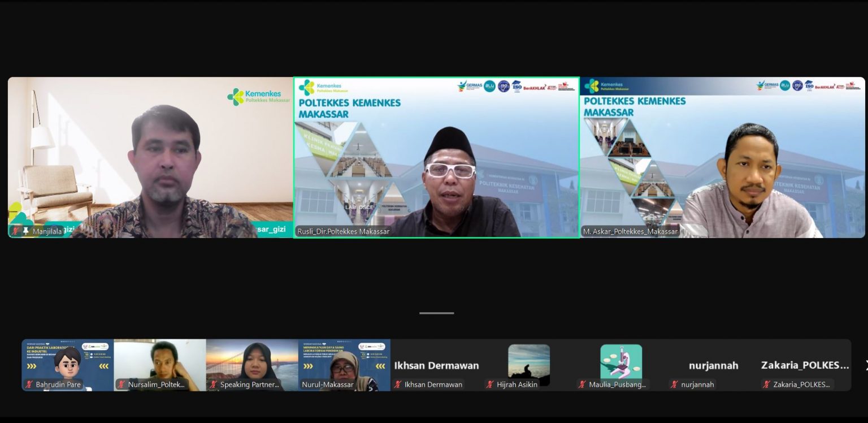This screenshot has height=423, width=868.
Task: Click the gallery divider handle bar
Action: tap(436, 313)
